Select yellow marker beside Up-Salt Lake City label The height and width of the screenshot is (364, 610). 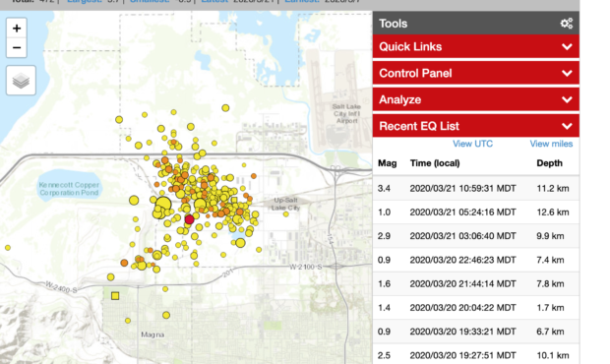tap(286, 214)
